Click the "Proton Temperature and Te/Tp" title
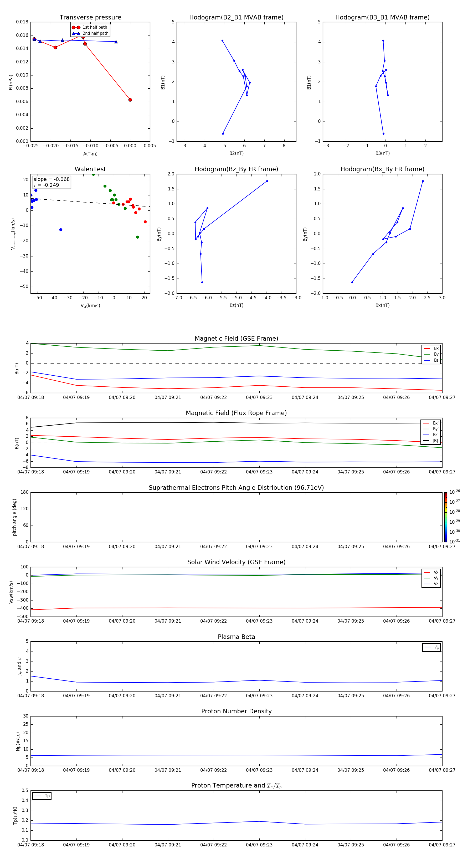 point(236,785)
